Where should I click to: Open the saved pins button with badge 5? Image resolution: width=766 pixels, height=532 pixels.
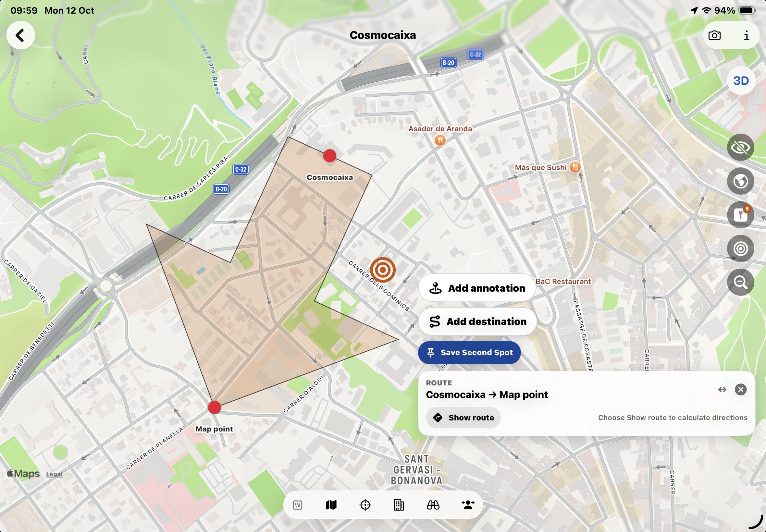[740, 215]
